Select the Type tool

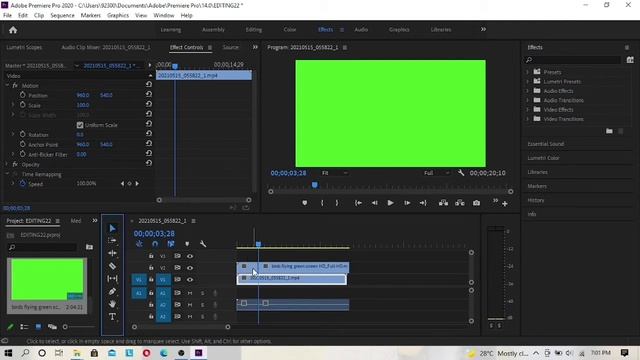pos(112,317)
